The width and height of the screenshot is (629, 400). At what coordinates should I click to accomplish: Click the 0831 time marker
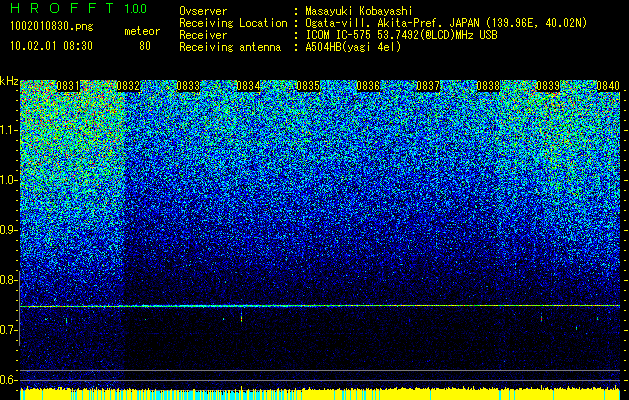tap(68, 86)
